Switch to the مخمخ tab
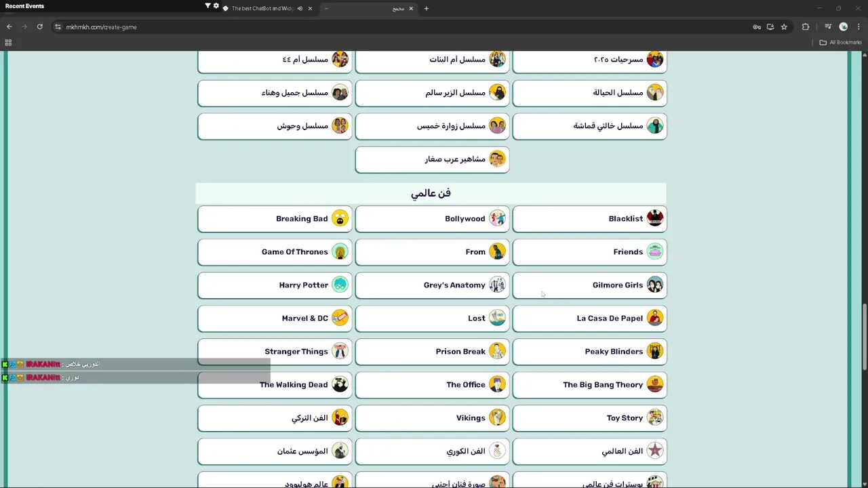This screenshot has height=488, width=868. click(x=370, y=9)
